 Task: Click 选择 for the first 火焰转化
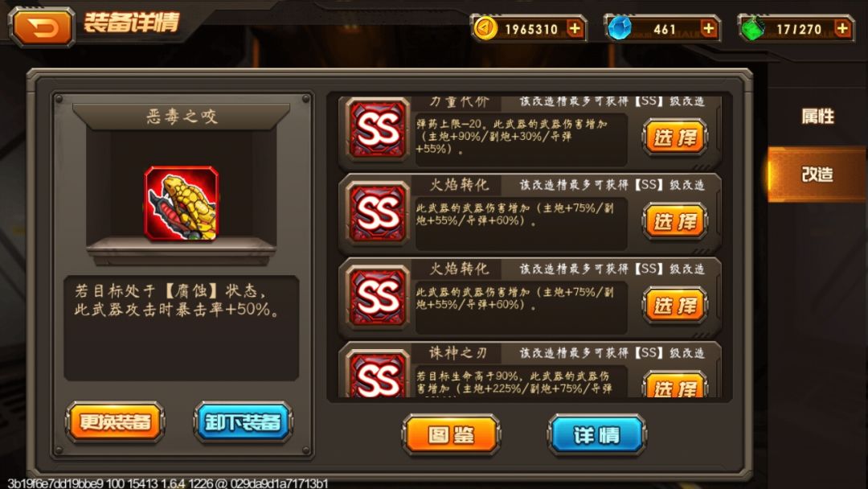[x=675, y=221]
